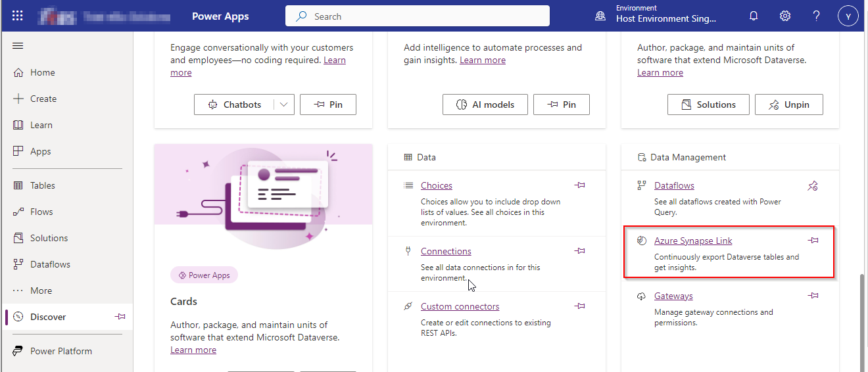Image resolution: width=868 pixels, height=372 pixels.
Task: Unpin Dataflows in Data Management
Action: click(x=813, y=186)
